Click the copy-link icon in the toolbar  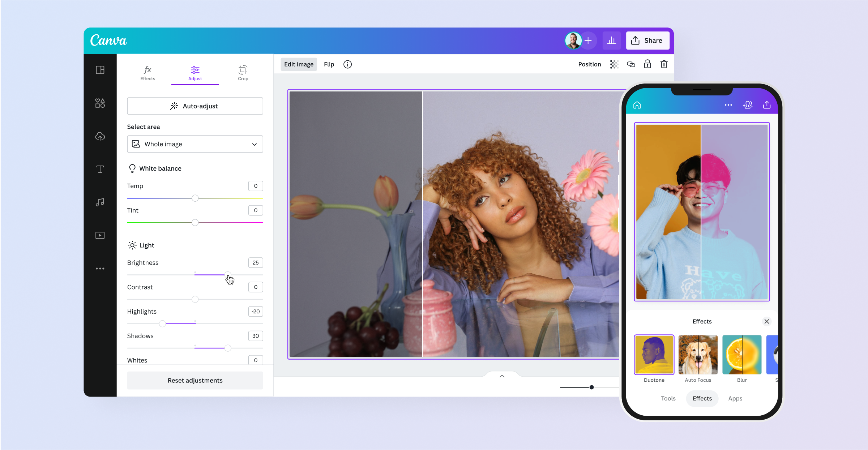click(x=631, y=64)
